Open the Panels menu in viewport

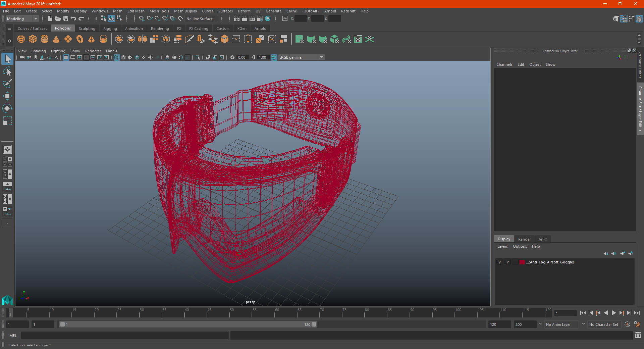coord(111,51)
